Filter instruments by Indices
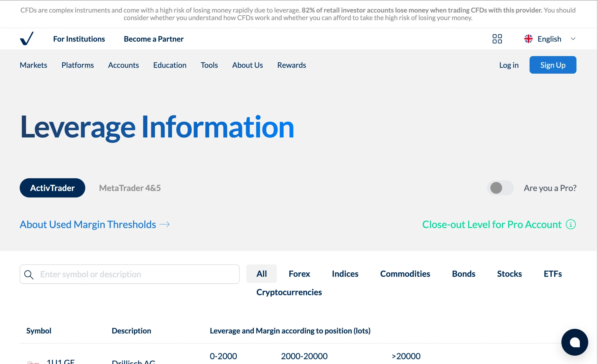This screenshot has height=364, width=597. [x=345, y=274]
